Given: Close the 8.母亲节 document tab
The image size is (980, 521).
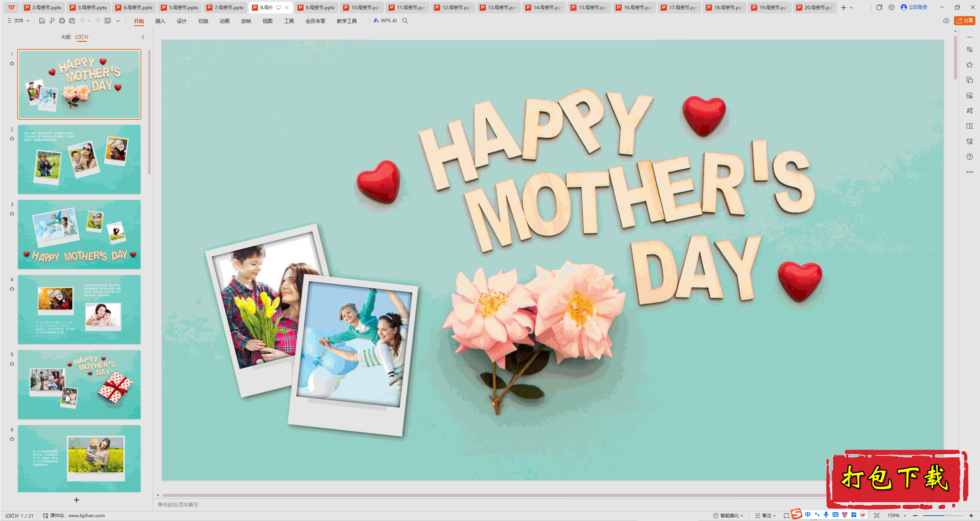Looking at the screenshot, I should [x=287, y=7].
